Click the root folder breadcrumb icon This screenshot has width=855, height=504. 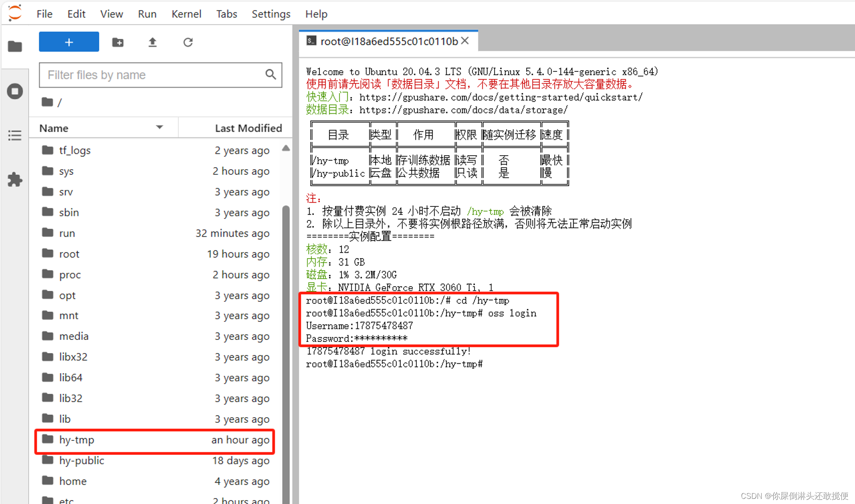[x=47, y=102]
